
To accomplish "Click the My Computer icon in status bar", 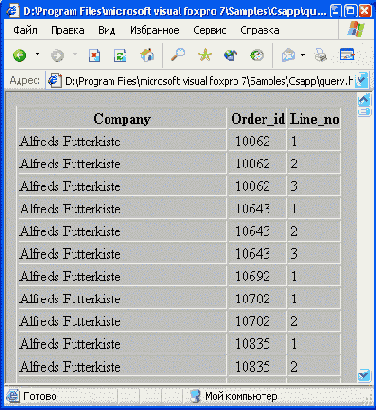I will [195, 396].
